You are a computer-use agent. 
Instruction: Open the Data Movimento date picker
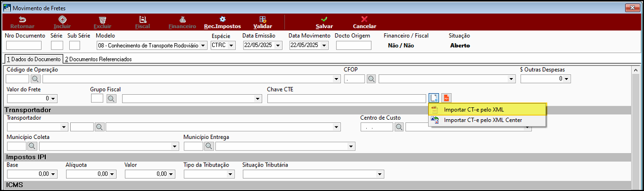point(325,46)
